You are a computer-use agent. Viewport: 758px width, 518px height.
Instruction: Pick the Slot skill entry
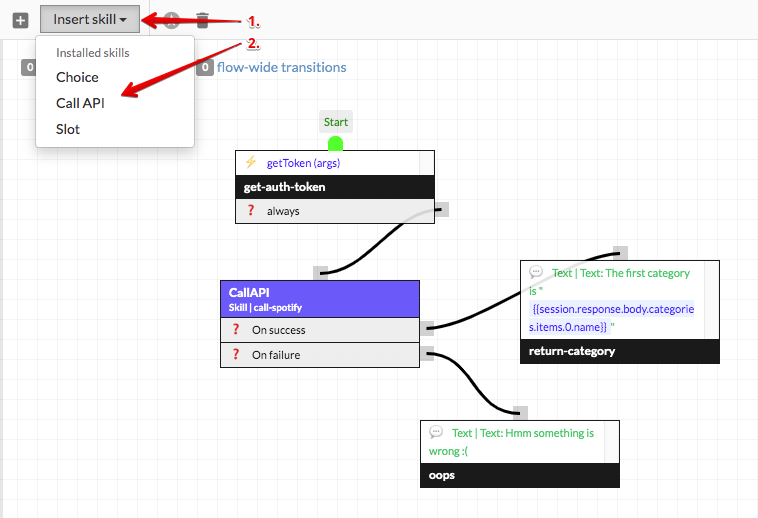click(68, 130)
